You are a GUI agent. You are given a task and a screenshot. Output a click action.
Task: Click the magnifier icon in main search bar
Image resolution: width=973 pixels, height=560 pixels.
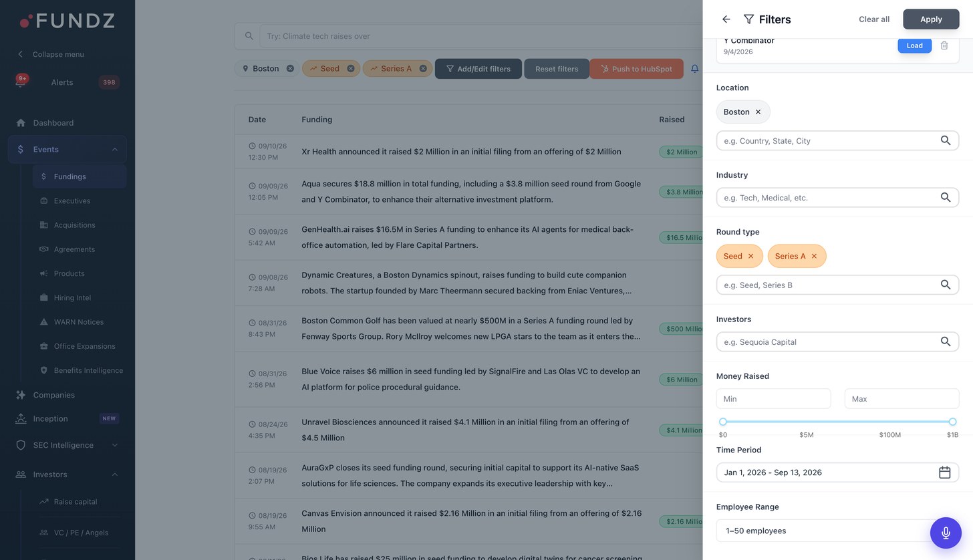[x=249, y=36]
